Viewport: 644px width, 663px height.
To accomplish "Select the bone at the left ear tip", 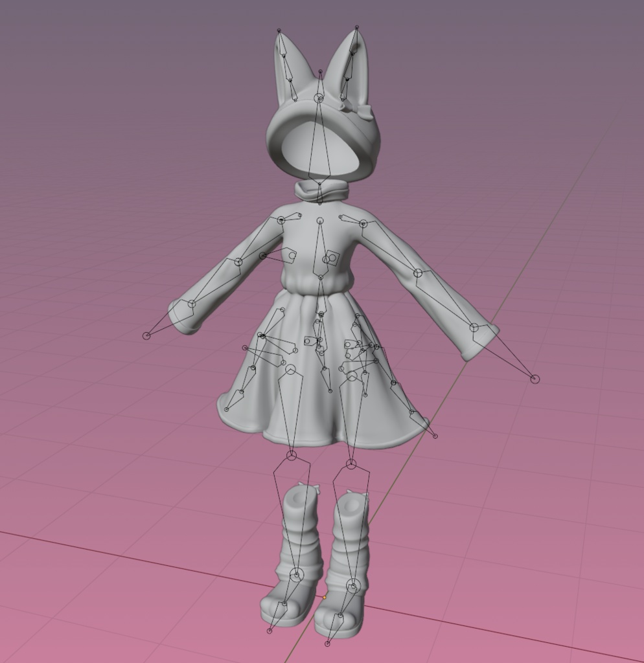I will tap(279, 29).
